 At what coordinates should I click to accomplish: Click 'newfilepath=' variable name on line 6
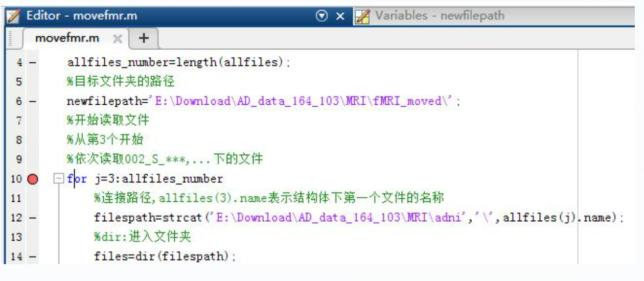coord(107,101)
